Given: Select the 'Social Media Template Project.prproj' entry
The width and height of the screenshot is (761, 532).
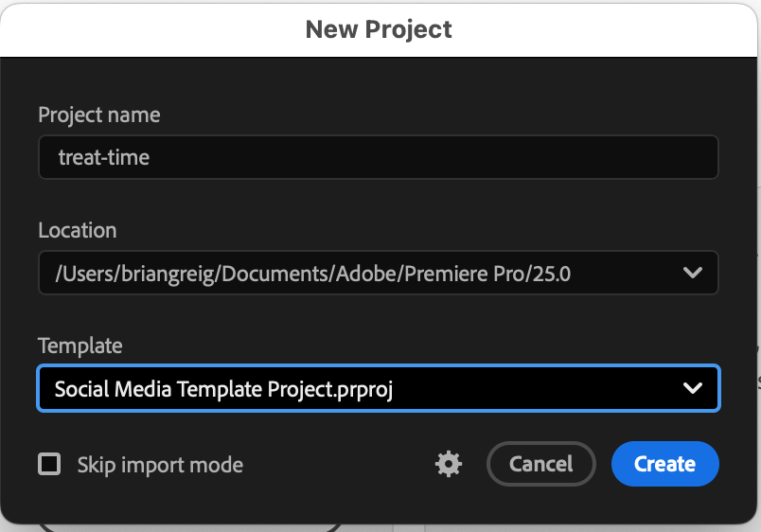Looking at the screenshot, I should click(223, 388).
